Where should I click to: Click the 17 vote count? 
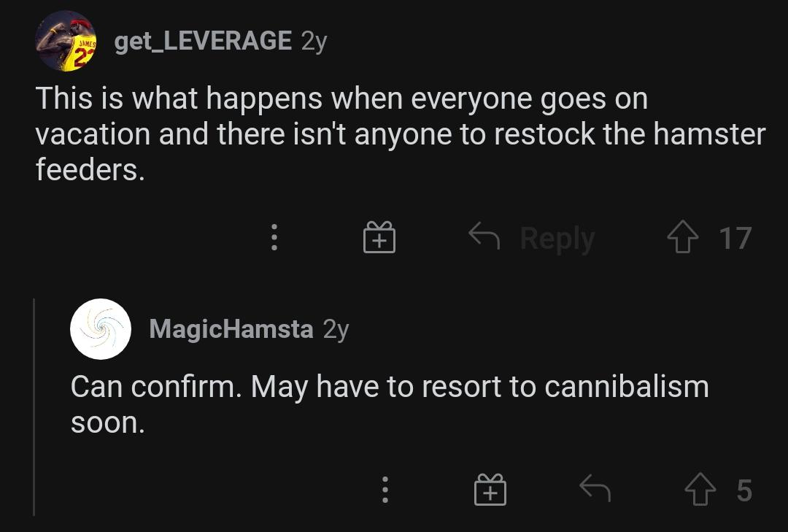pyautogui.click(x=735, y=239)
